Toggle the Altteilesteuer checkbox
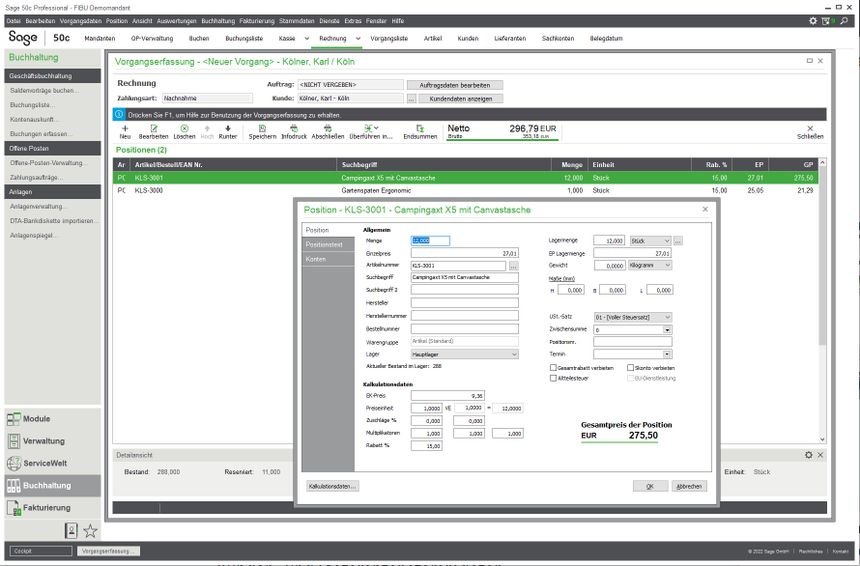Viewport: 860px width, 566px height. [x=553, y=378]
